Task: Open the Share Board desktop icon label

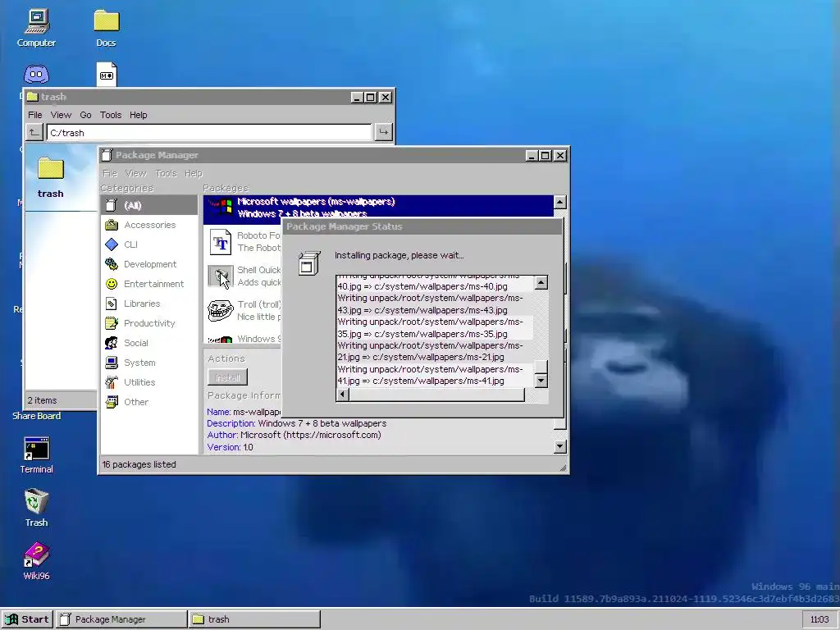Action: pos(36,416)
